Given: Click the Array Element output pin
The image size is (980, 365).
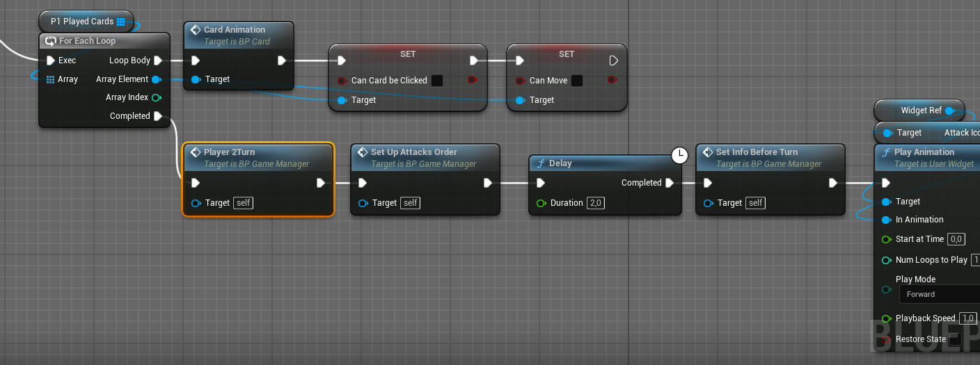Looking at the screenshot, I should point(157,79).
